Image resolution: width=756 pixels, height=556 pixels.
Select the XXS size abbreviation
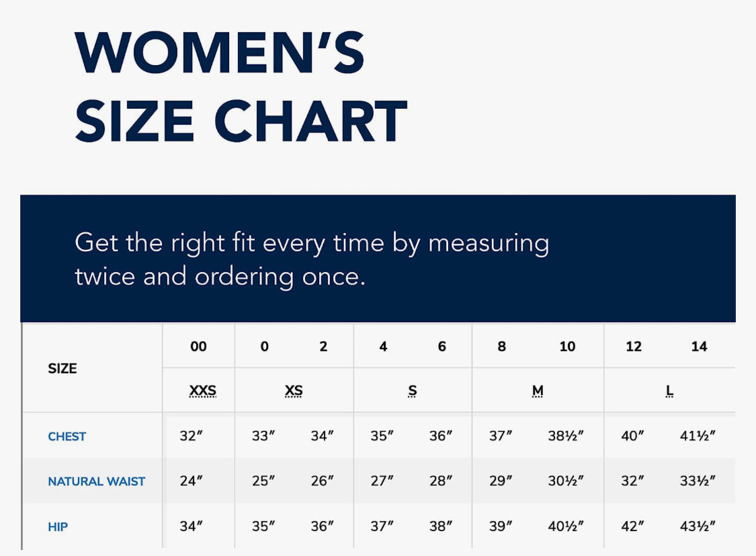202,391
